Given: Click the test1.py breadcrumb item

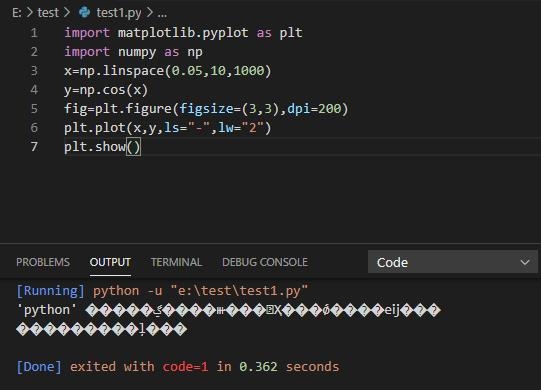Looking at the screenshot, I should click(119, 13).
